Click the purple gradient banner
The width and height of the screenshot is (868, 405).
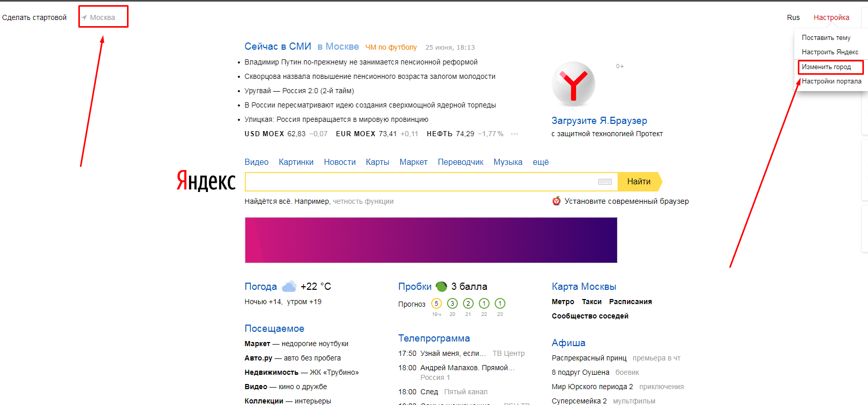coord(431,240)
